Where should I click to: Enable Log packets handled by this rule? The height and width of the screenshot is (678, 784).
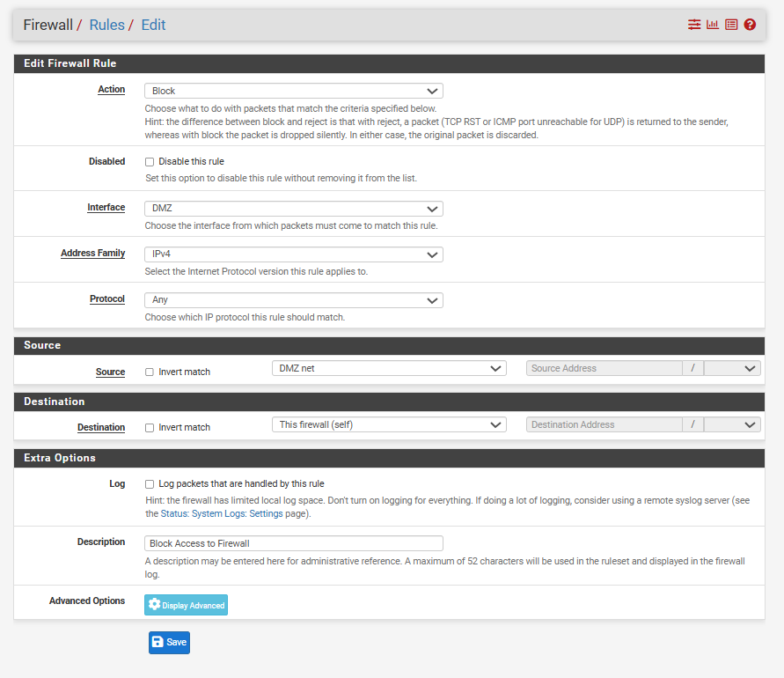click(x=150, y=484)
